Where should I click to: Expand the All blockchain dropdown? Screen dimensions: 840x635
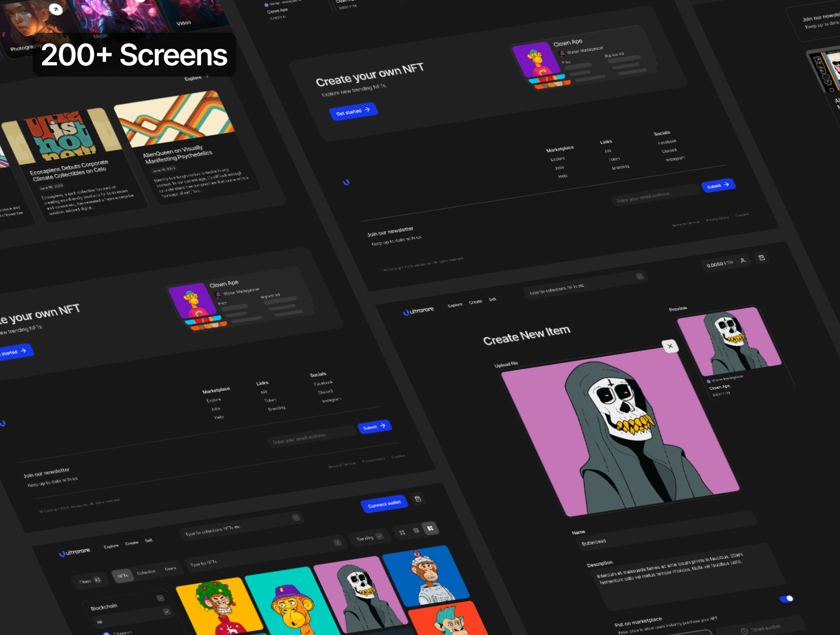pyautogui.click(x=166, y=612)
